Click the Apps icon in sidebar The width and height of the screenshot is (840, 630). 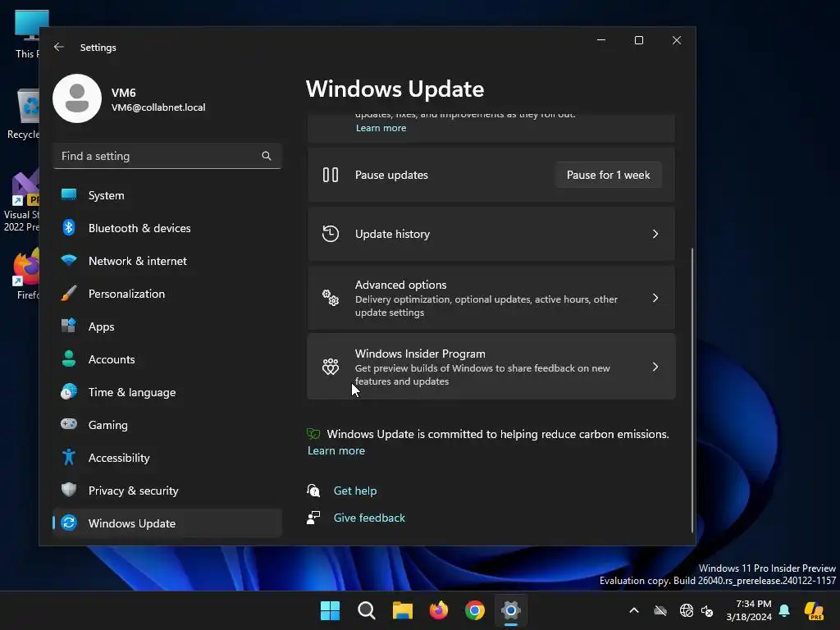point(69,326)
